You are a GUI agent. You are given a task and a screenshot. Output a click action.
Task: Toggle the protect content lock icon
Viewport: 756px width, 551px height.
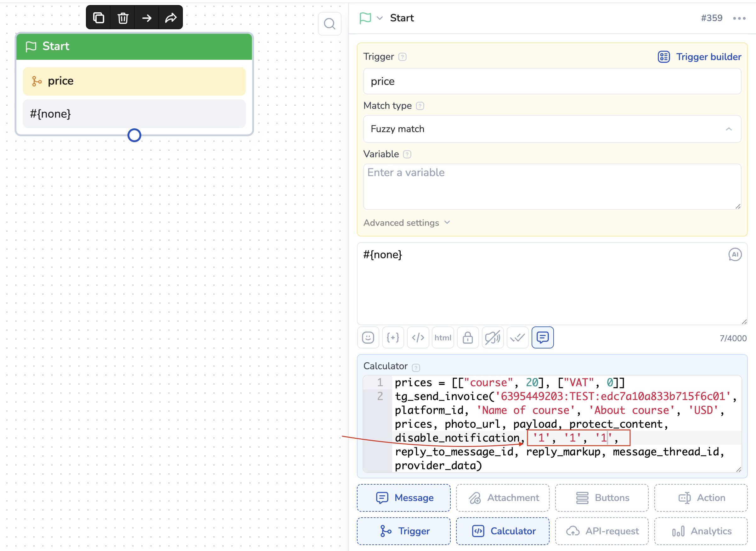pos(468,337)
